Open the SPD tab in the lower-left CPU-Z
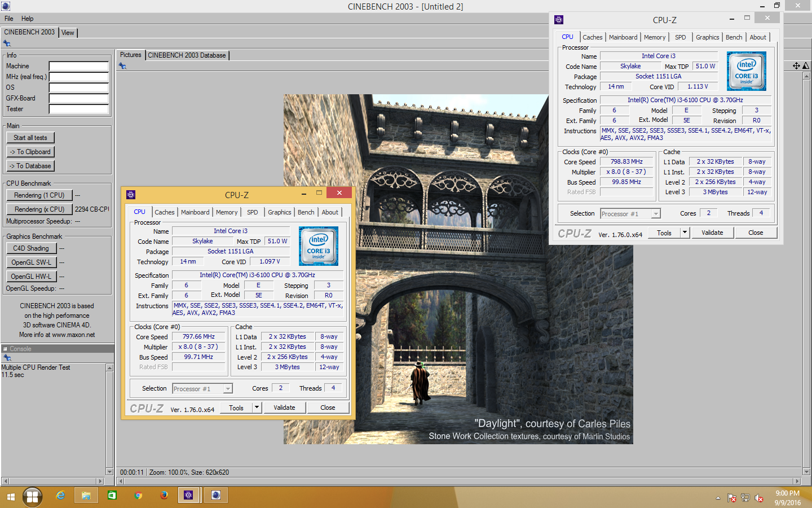Viewport: 812px width, 508px height. click(x=253, y=212)
